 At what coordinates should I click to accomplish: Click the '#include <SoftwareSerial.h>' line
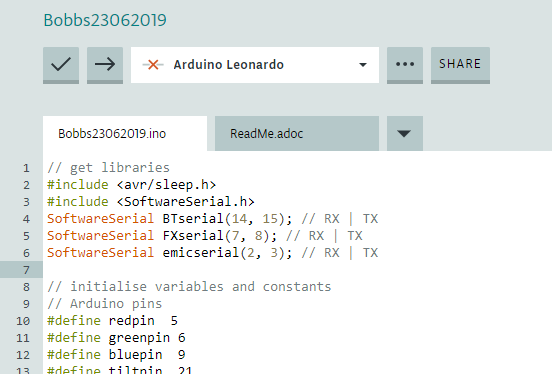[151, 201]
